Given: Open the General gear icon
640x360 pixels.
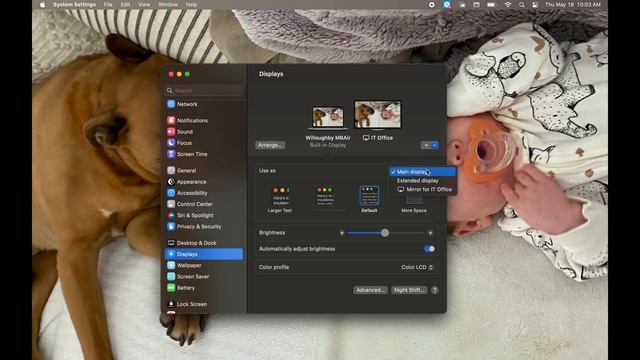Looking at the screenshot, I should point(171,171).
